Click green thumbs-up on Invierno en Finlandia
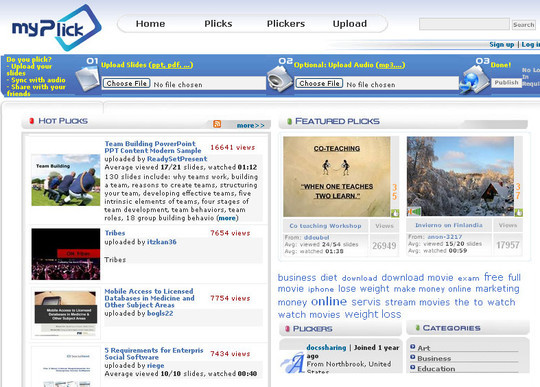 [x=518, y=212]
